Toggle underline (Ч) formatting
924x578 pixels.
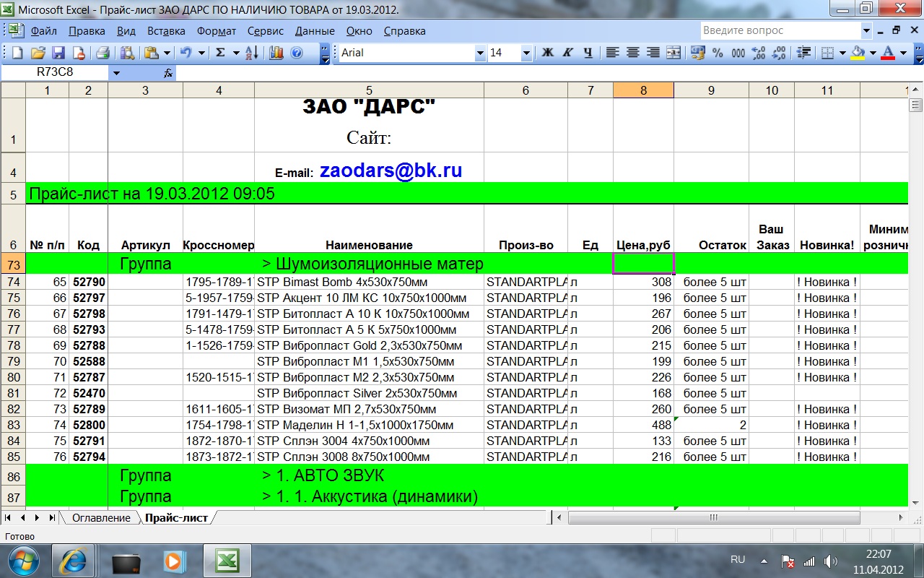[588, 53]
